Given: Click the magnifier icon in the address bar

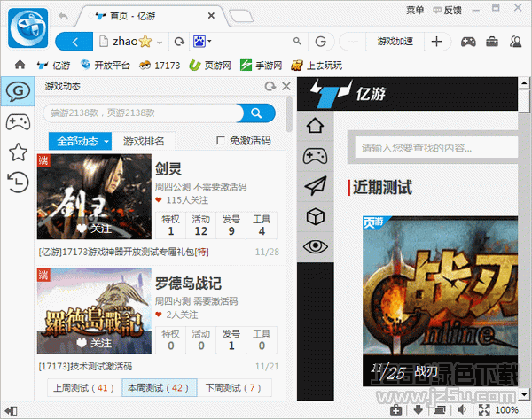Looking at the screenshot, I should point(297,41).
